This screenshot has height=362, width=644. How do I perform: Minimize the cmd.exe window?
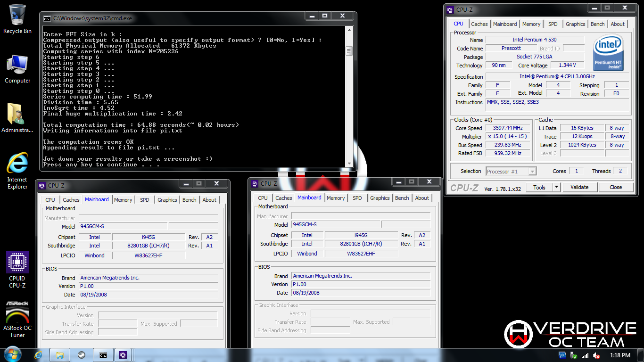[311, 16]
